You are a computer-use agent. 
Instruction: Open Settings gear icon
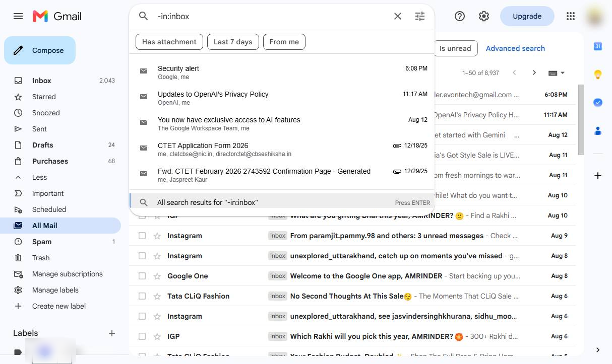tap(484, 16)
